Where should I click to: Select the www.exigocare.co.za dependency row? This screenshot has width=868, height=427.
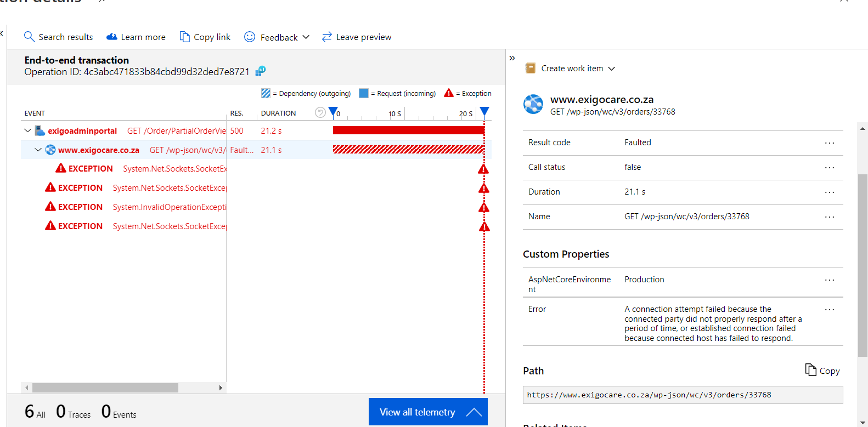tap(255, 150)
